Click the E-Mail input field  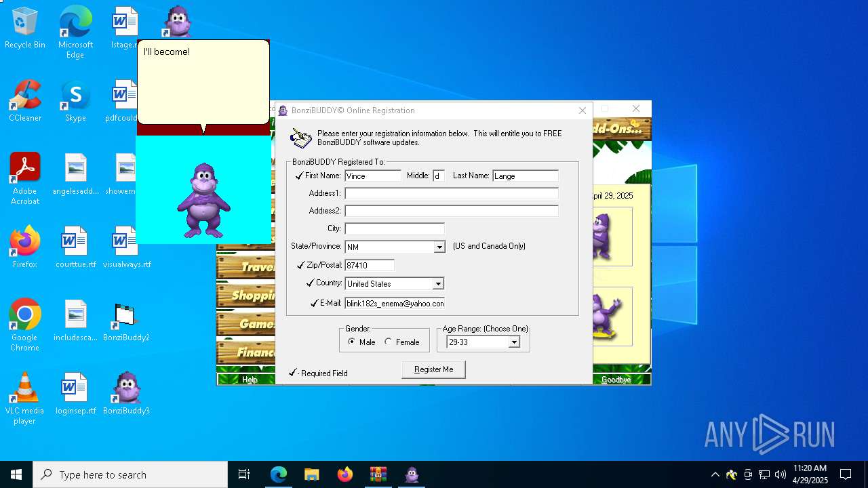[x=395, y=303]
